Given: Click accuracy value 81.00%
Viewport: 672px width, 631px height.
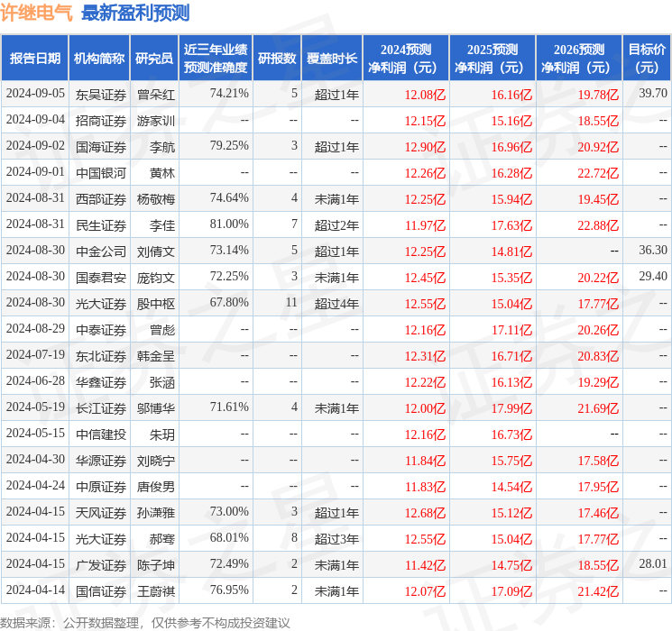Looking at the screenshot, I should pos(229,224).
